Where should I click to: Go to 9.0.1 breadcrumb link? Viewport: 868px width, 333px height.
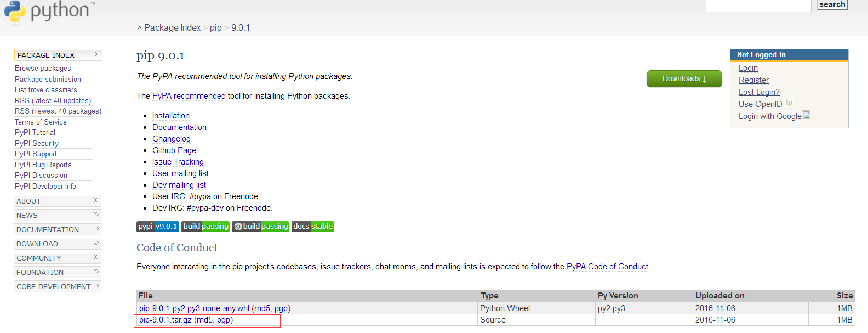[x=241, y=27]
